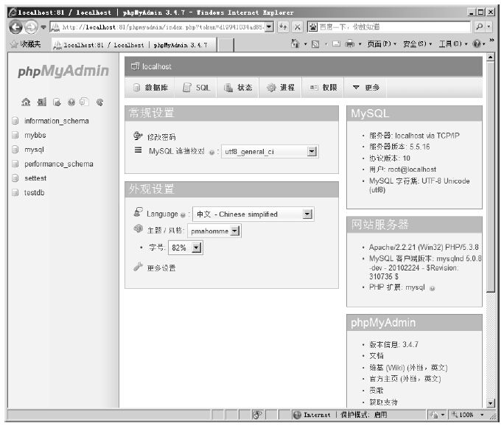Viewport: 504px width, 426px height.
Task: Open the 数据库 tab
Action: click(150, 87)
